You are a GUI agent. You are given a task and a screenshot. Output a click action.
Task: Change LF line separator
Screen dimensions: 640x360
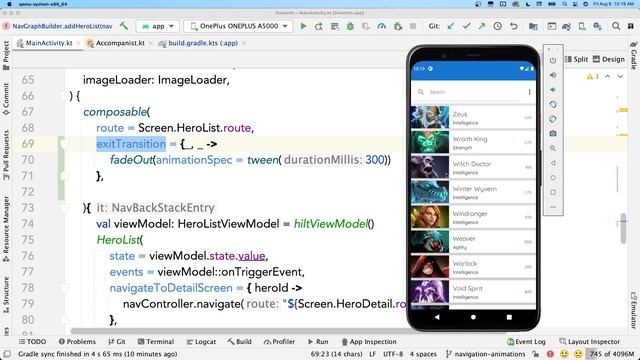(372, 354)
